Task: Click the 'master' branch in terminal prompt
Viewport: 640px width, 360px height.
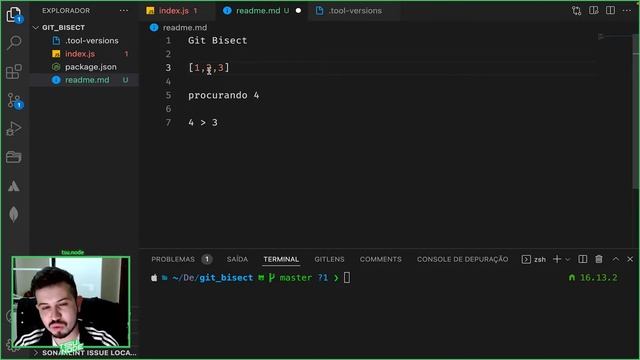Action: coord(296,278)
